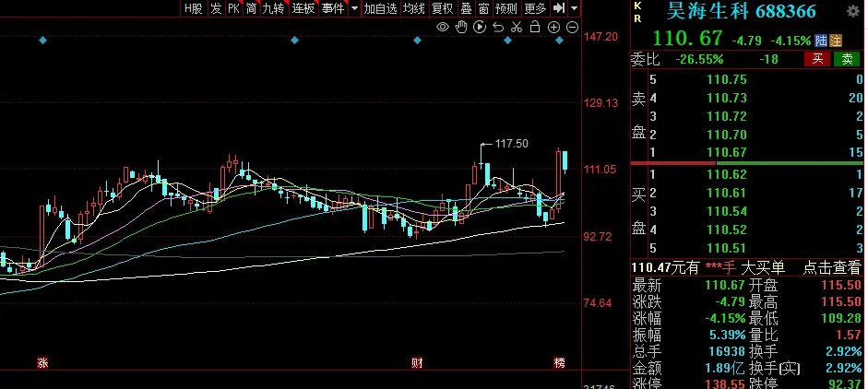Expand the dropdown arrow after 事件
Image resolution: width=868 pixels, height=389 pixels.
tap(351, 8)
